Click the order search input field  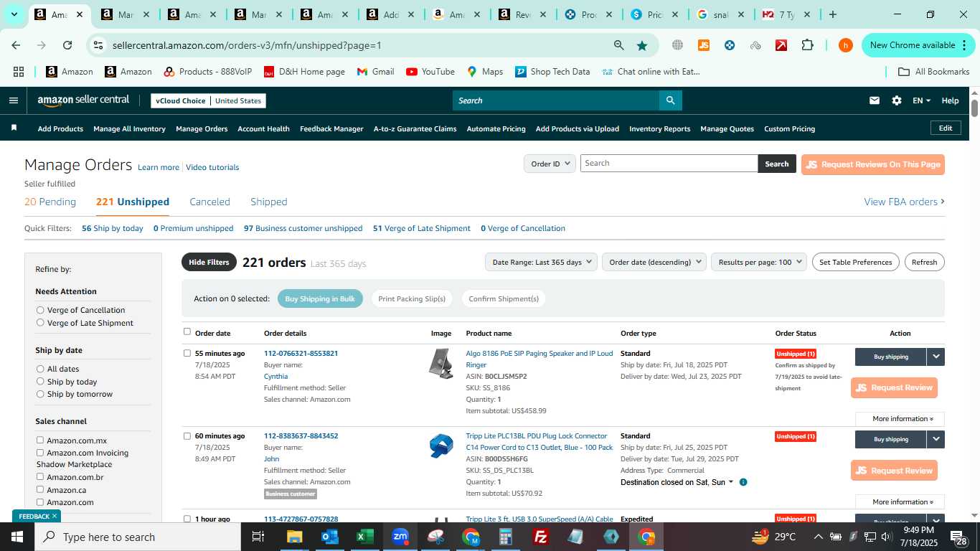point(669,164)
